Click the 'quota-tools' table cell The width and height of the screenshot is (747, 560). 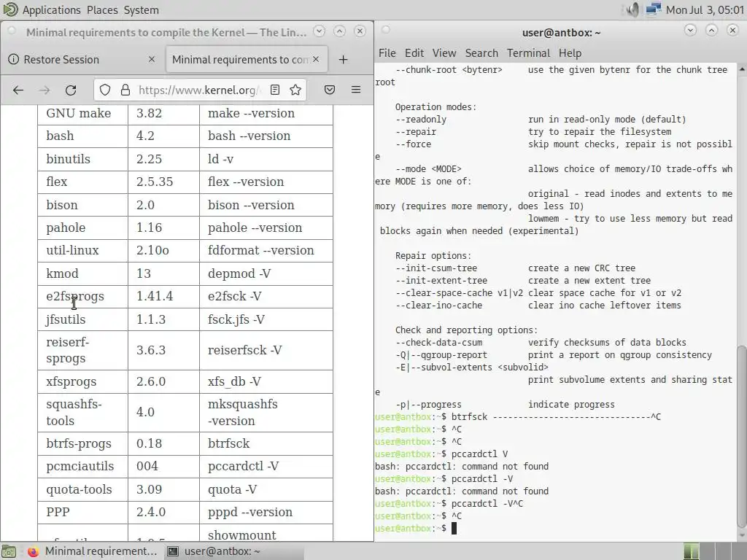coord(83,489)
